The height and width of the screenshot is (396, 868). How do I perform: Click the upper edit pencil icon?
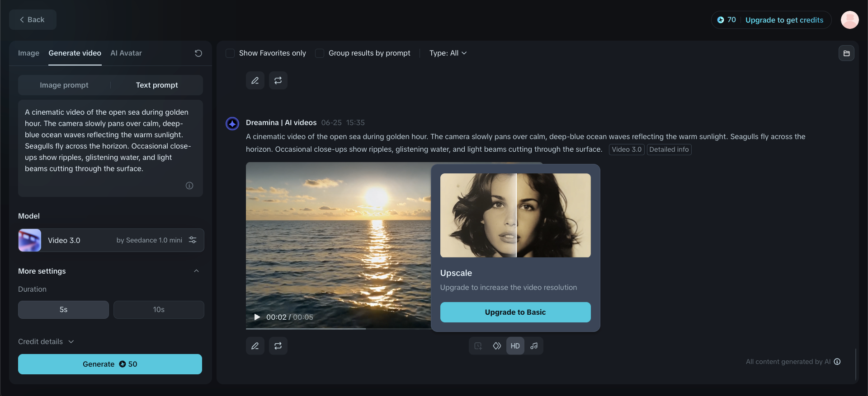point(255,80)
